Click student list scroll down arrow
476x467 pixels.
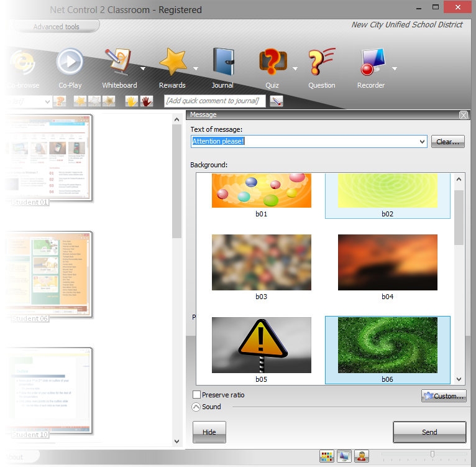point(176,441)
